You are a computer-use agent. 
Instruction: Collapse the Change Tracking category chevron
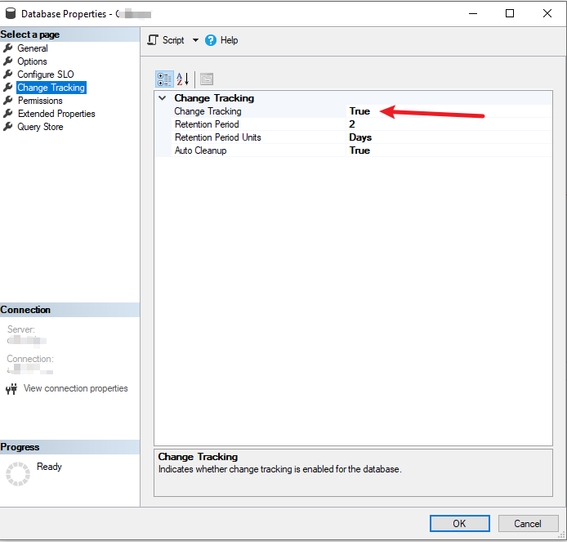pos(162,98)
